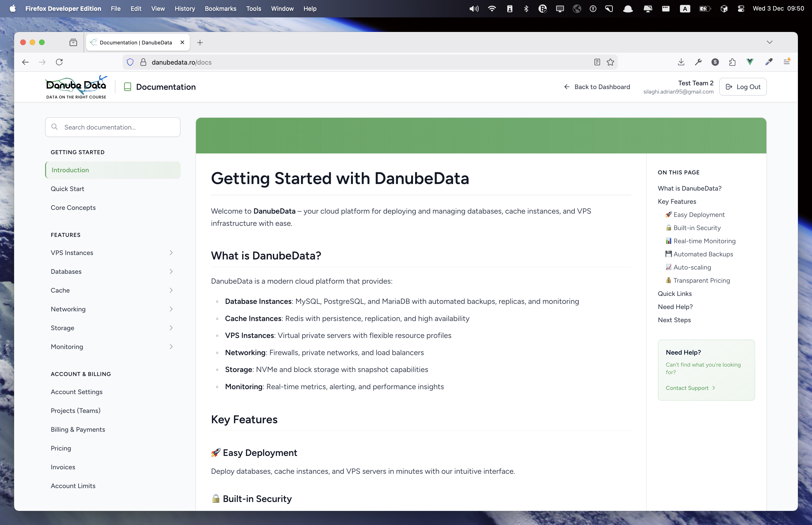
Task: Open the Firefox extensions puzzle icon
Action: pyautogui.click(x=732, y=62)
